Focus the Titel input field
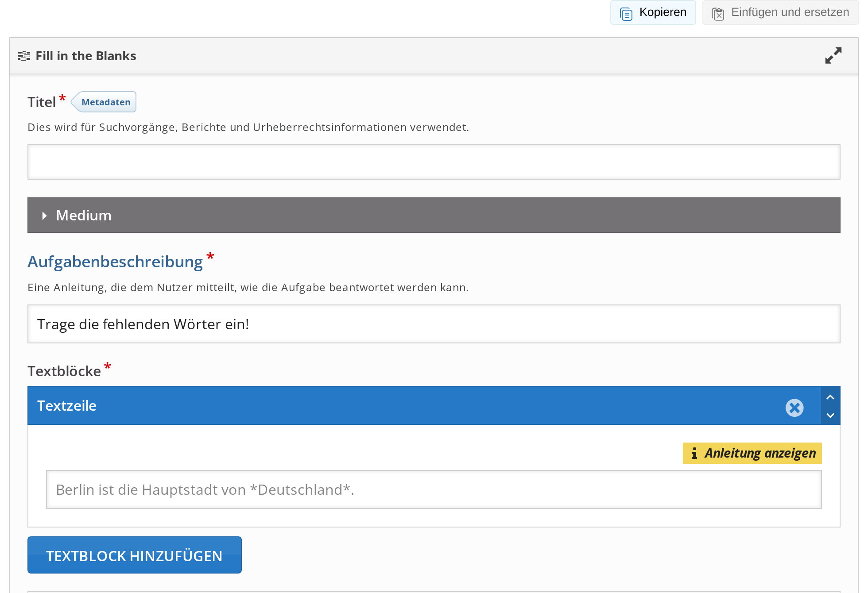This screenshot has height=593, width=868. pyautogui.click(x=434, y=162)
